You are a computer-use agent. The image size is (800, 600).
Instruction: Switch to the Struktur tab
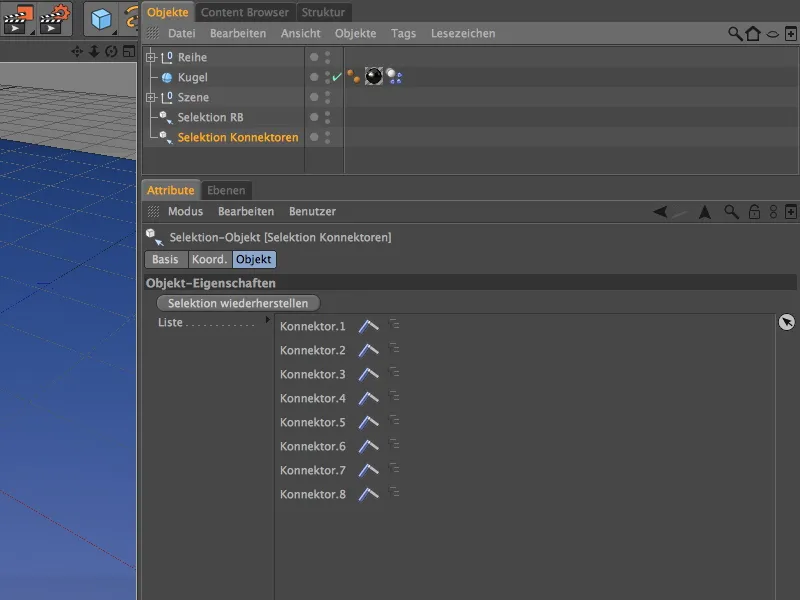pos(323,12)
